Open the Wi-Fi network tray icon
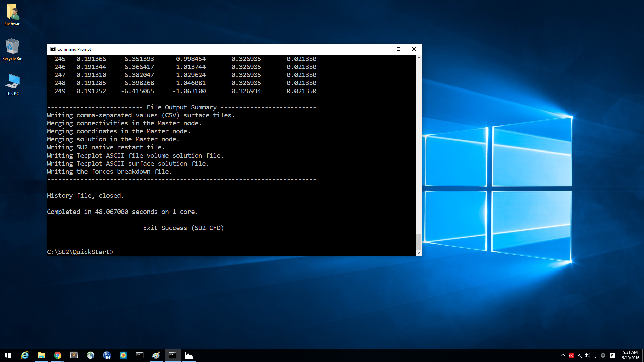The image size is (644, 362). pos(579,355)
